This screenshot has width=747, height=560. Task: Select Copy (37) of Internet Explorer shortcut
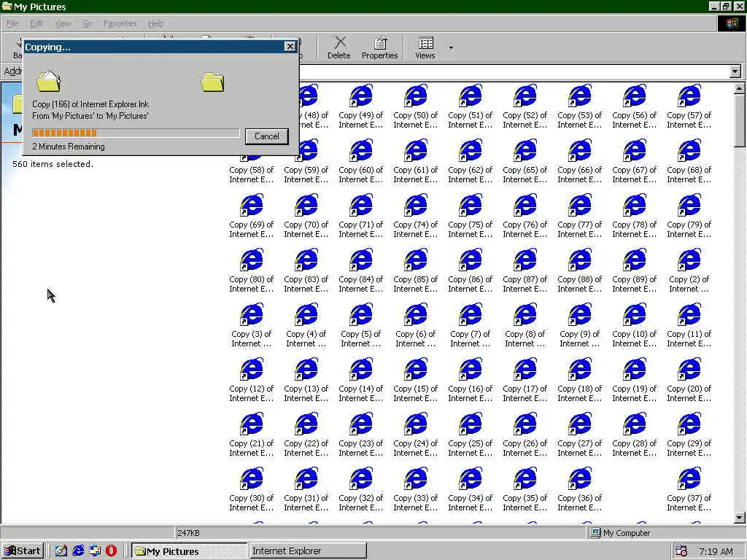(x=689, y=490)
